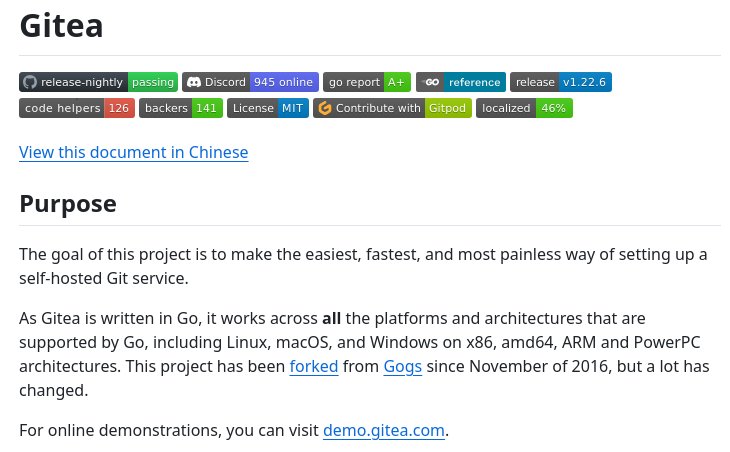Click the orange Gitpod logo icon
The height and width of the screenshot is (452, 730).
coord(324,108)
